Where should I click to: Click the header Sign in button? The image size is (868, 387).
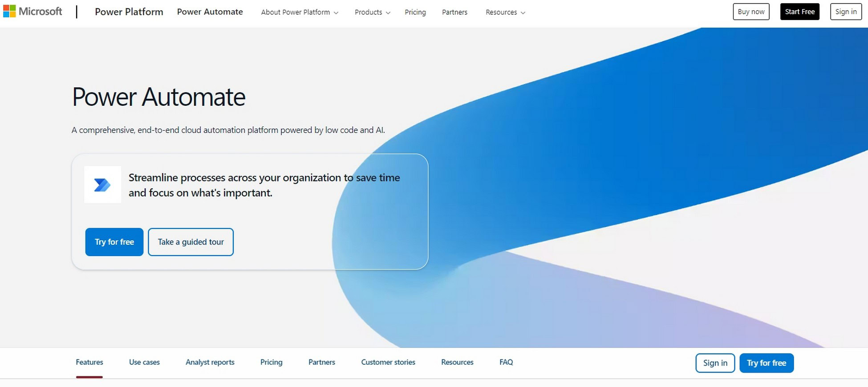[x=846, y=12]
